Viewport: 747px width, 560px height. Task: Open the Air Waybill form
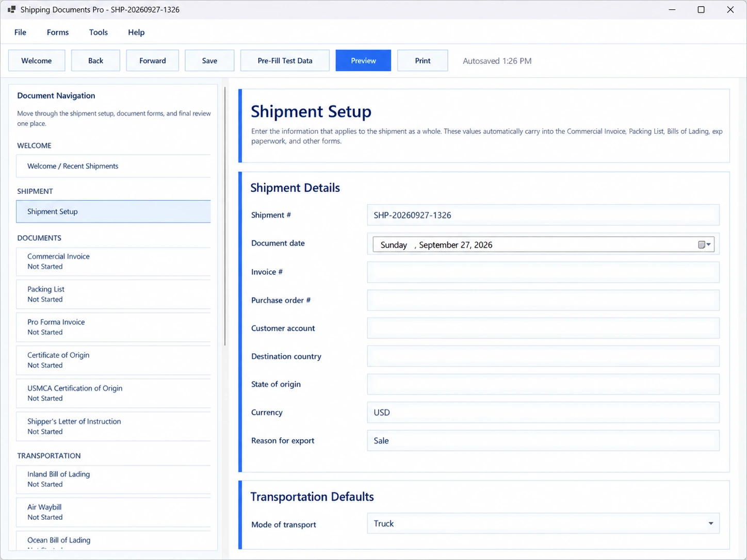(x=113, y=512)
